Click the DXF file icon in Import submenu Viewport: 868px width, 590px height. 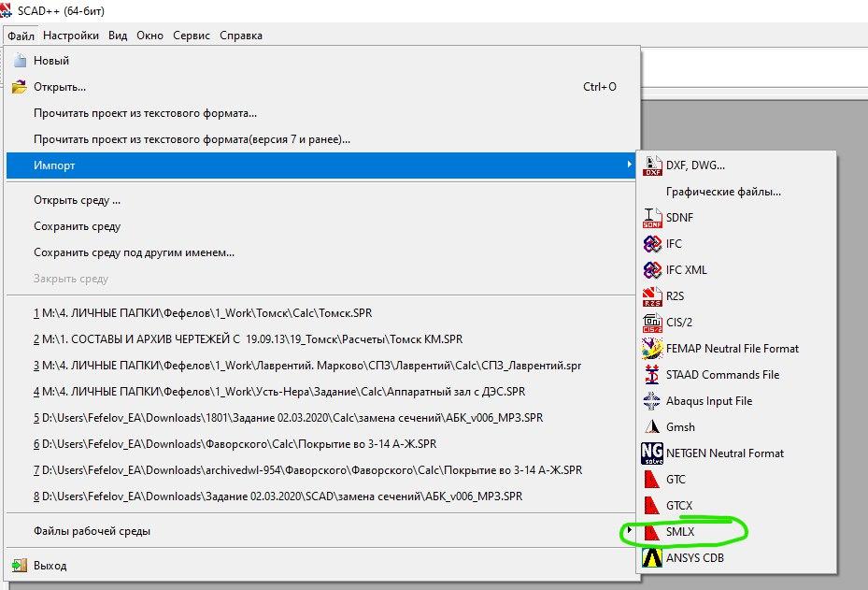click(x=652, y=165)
